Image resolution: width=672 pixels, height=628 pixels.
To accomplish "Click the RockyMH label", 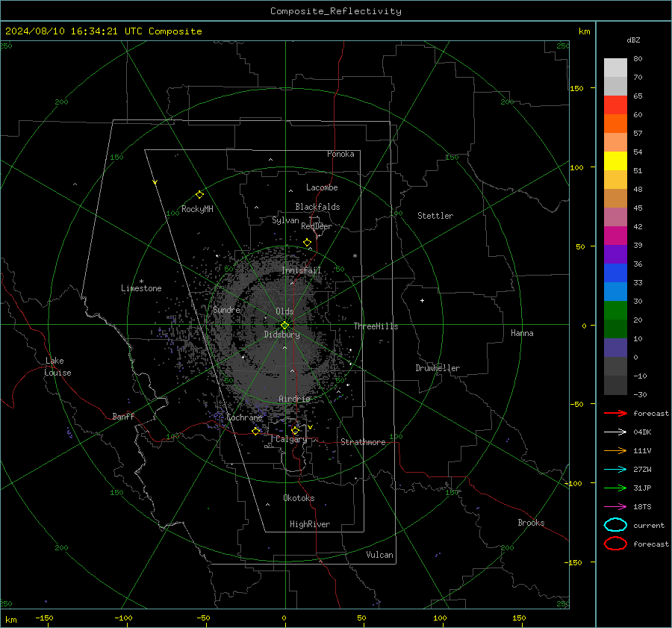I will [197, 209].
